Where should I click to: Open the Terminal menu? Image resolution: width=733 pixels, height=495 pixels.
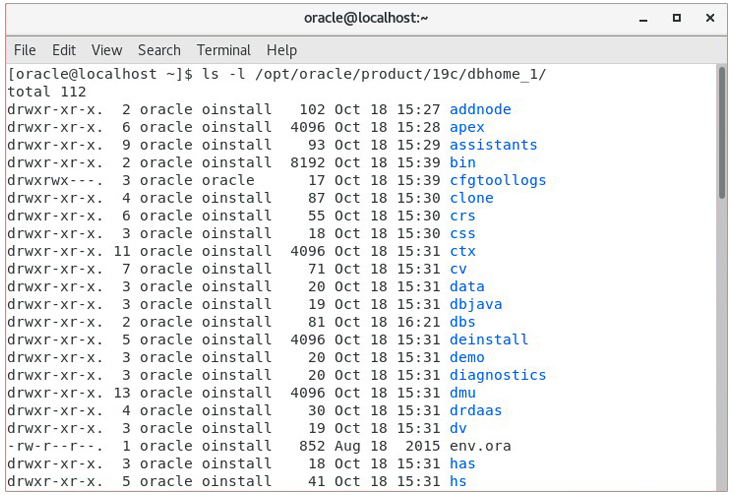224,50
